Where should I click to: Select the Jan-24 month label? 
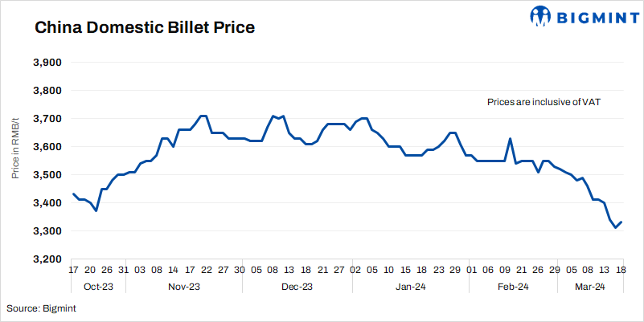click(x=408, y=287)
